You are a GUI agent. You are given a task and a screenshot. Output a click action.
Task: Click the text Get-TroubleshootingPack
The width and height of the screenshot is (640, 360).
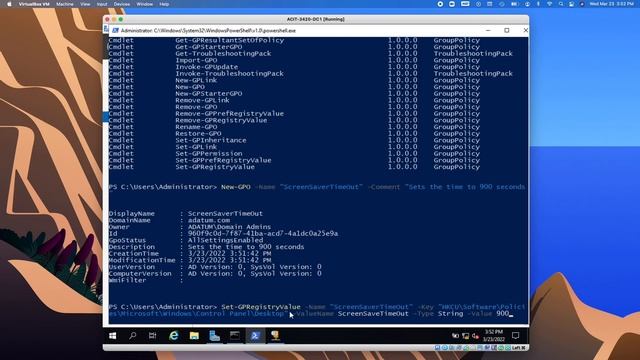pos(223,53)
